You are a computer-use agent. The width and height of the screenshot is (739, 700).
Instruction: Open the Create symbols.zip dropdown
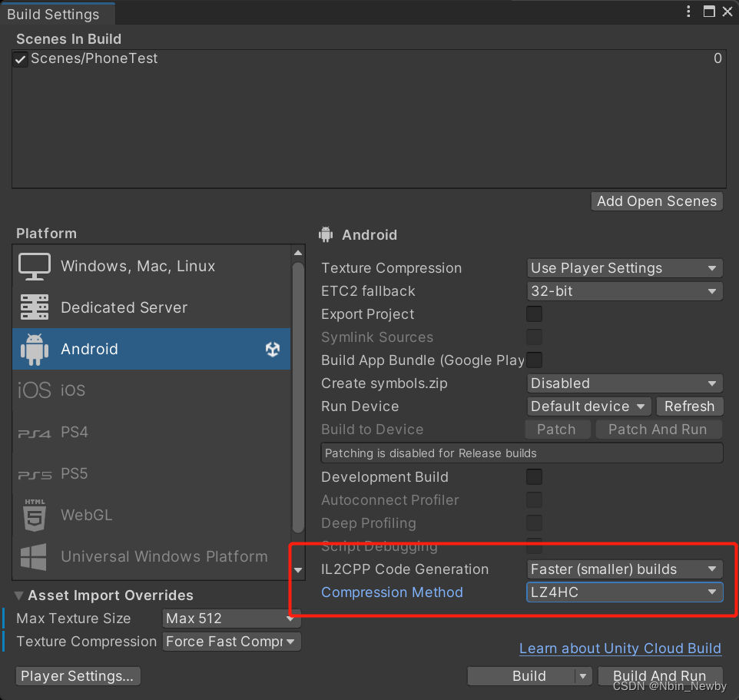625,383
